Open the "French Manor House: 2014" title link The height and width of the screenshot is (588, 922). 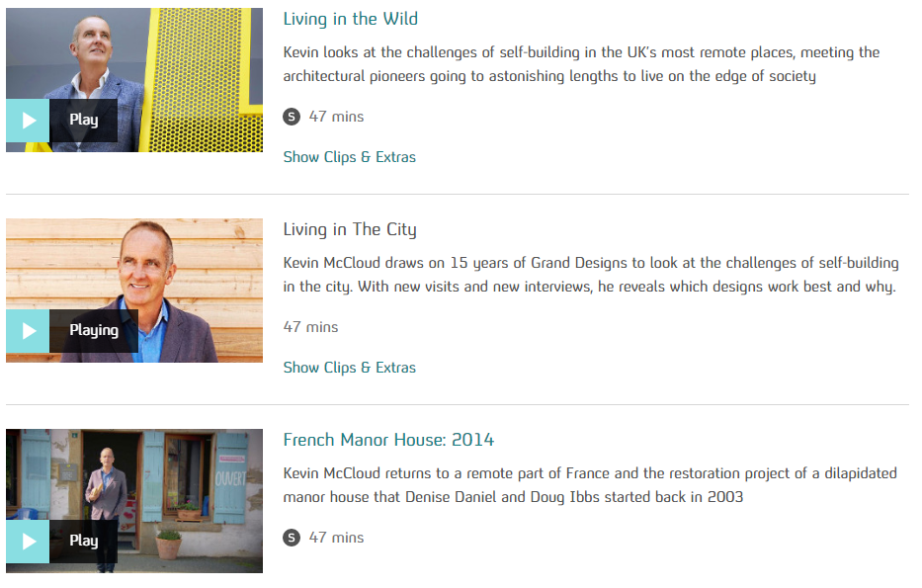[388, 440]
